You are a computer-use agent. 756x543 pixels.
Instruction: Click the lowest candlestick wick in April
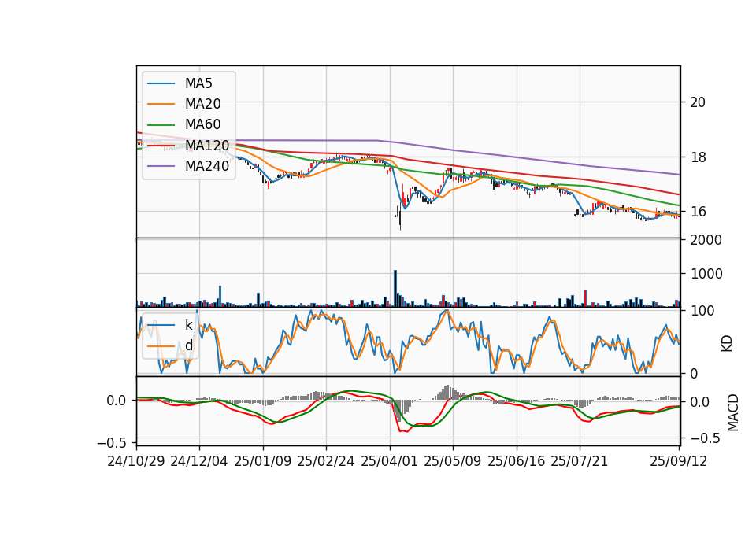pyautogui.click(x=400, y=220)
